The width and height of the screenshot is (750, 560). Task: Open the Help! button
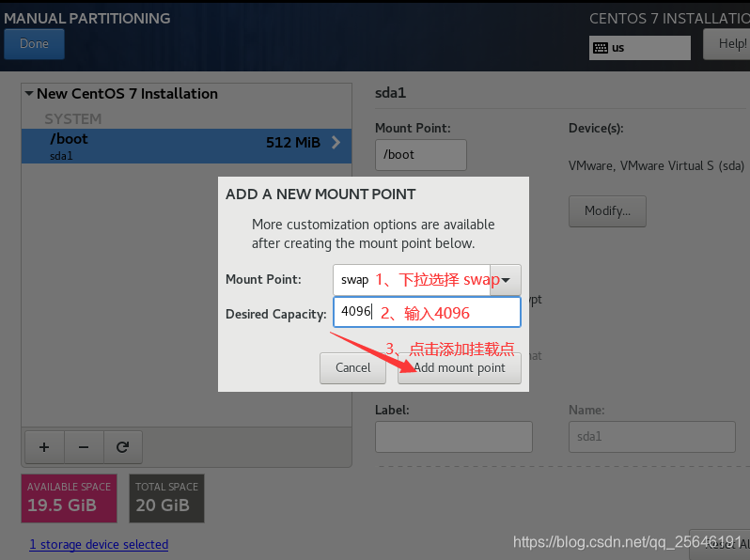727,44
